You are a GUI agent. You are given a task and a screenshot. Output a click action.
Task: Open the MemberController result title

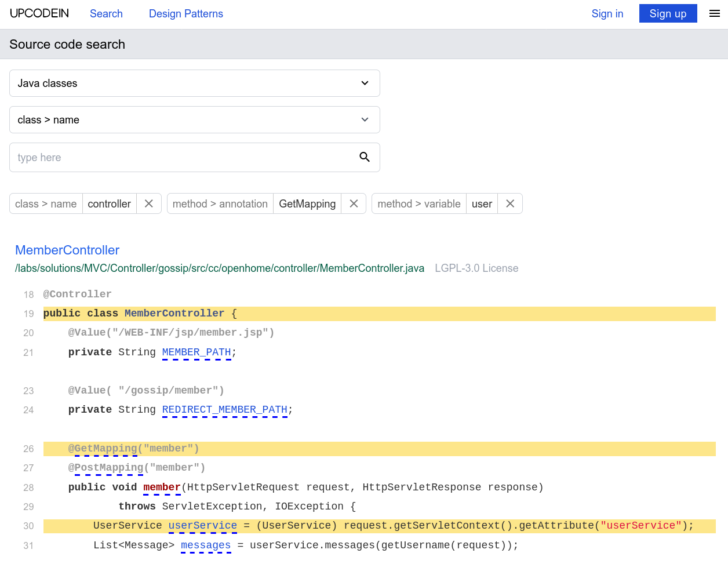point(67,250)
